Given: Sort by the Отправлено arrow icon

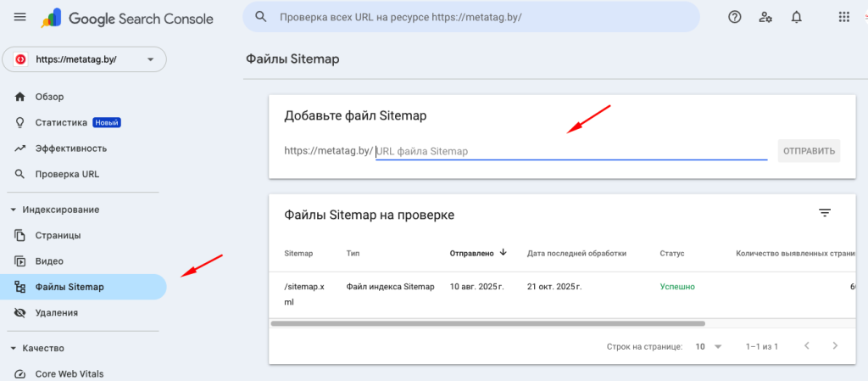Looking at the screenshot, I should [x=503, y=253].
